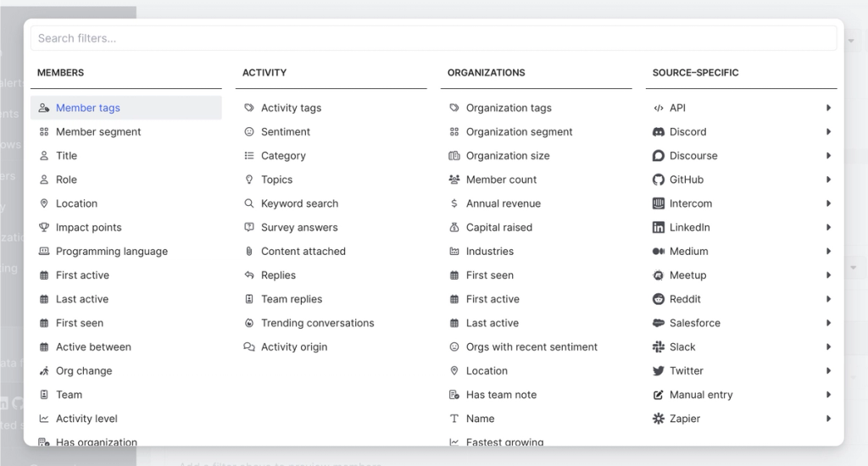Choose the Programming language filter

click(x=112, y=252)
